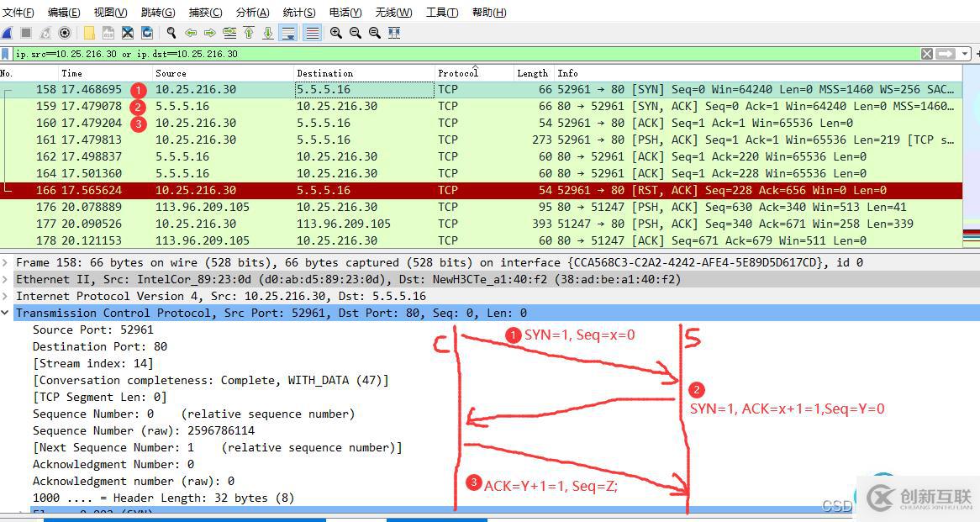Select packet 176 from 113.96.209.105

pos(481,207)
